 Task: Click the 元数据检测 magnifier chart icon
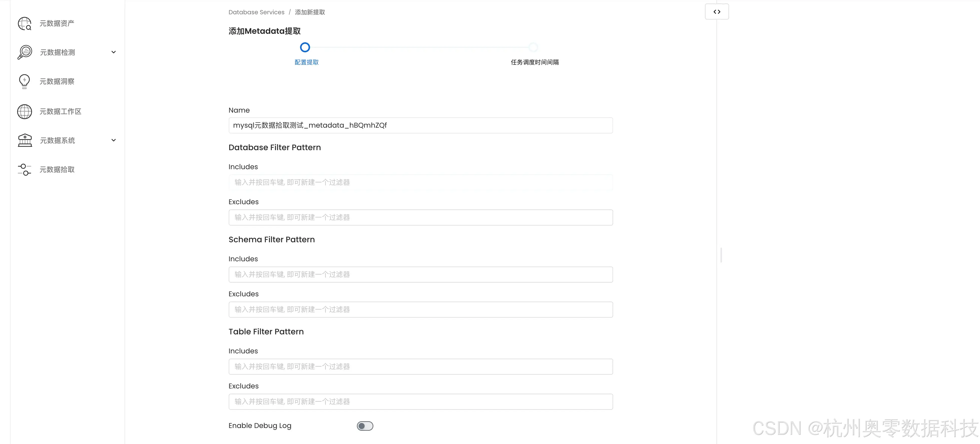25,52
